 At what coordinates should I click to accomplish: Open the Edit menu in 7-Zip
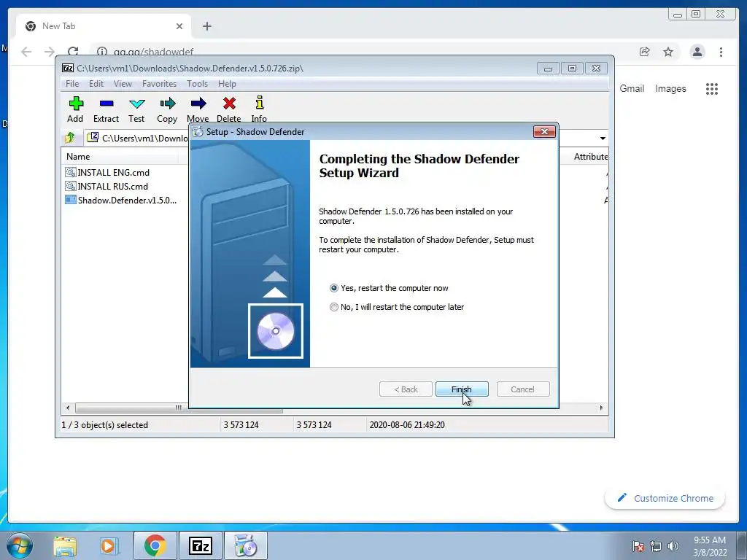(x=96, y=84)
